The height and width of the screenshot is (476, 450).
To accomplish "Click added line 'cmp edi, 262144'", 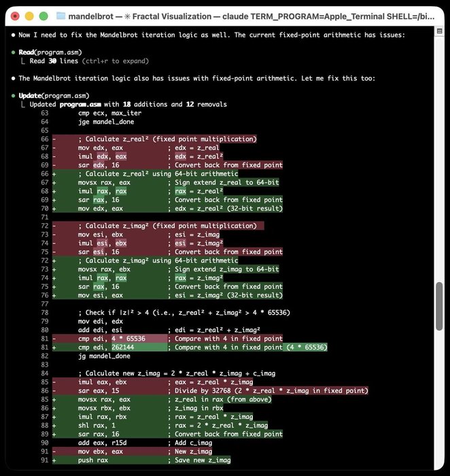I will (190, 347).
